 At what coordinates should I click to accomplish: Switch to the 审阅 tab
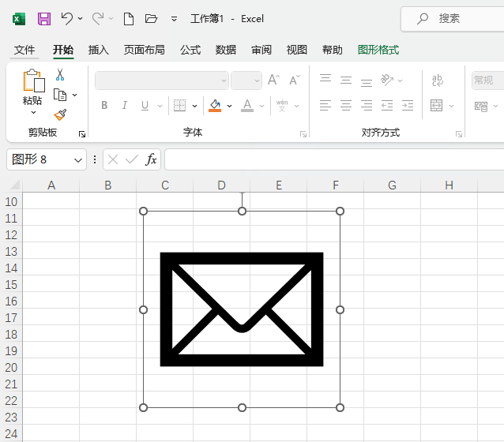click(x=261, y=50)
